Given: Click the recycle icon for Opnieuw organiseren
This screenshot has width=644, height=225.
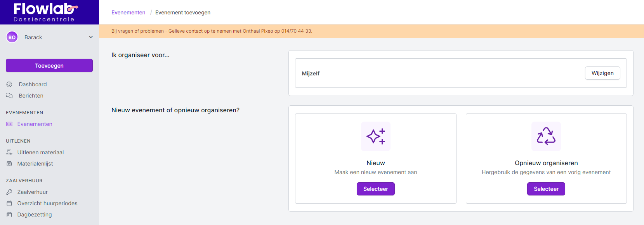Looking at the screenshot, I should pyautogui.click(x=546, y=136).
